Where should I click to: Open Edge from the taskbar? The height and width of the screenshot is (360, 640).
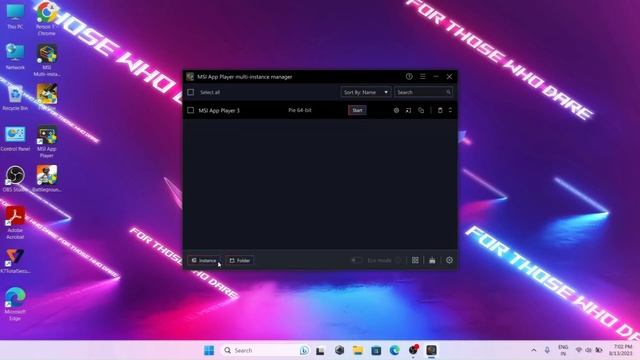[394, 350]
